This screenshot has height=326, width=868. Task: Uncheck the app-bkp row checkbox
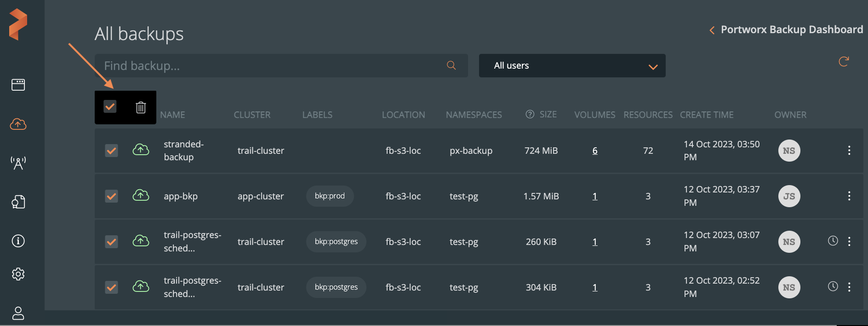coord(111,196)
